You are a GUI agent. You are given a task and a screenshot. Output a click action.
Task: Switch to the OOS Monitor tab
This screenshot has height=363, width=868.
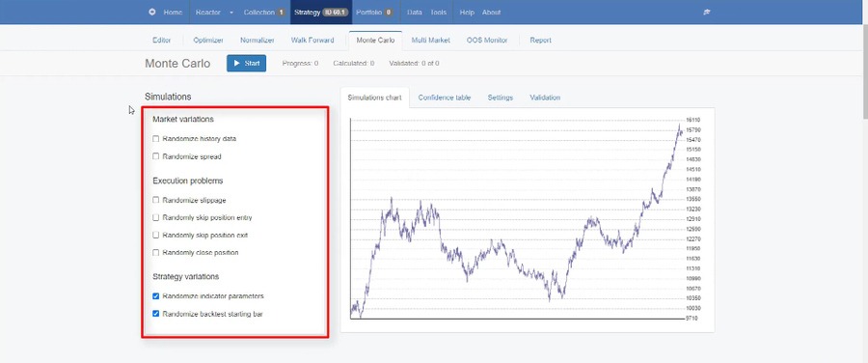click(x=487, y=40)
